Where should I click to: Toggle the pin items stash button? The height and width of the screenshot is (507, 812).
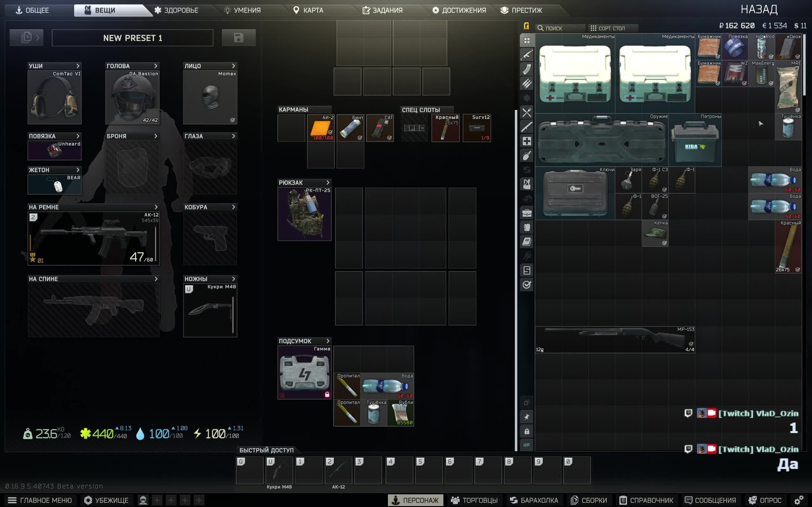click(527, 417)
